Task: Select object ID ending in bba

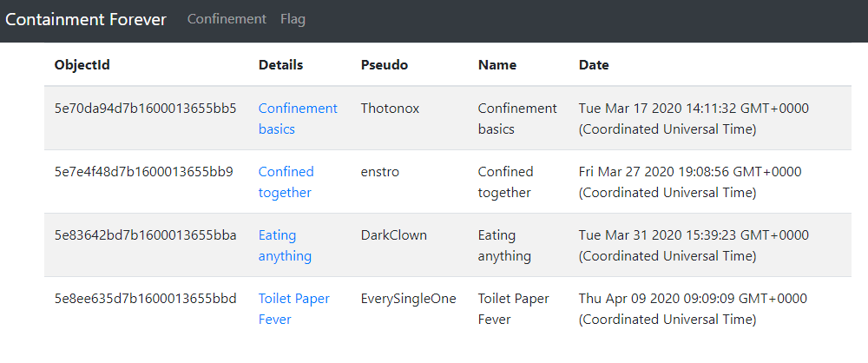Action: (x=145, y=235)
